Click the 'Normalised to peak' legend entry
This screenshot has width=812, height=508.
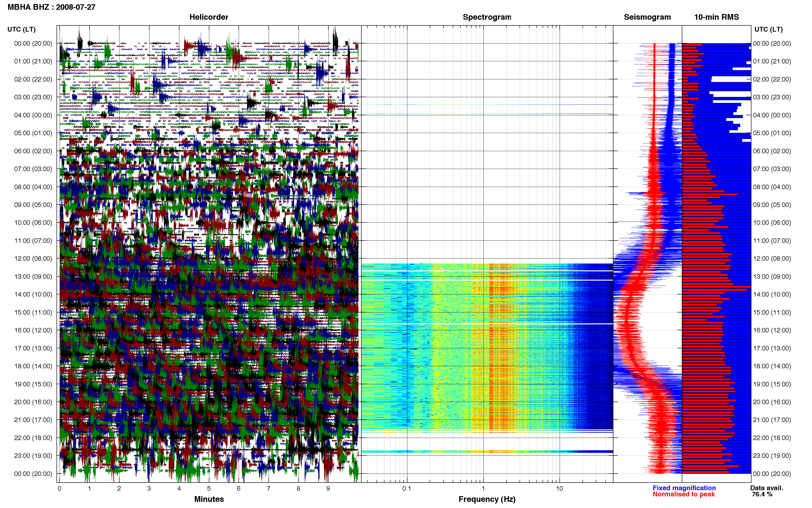coord(683,494)
